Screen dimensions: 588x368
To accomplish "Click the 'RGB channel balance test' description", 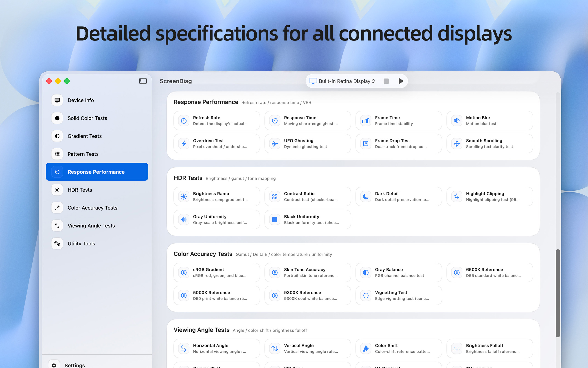I will 399,276.
